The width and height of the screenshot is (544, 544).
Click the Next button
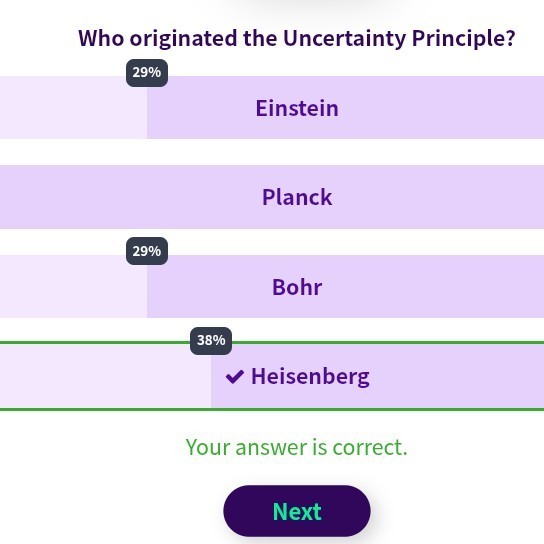coord(297,511)
